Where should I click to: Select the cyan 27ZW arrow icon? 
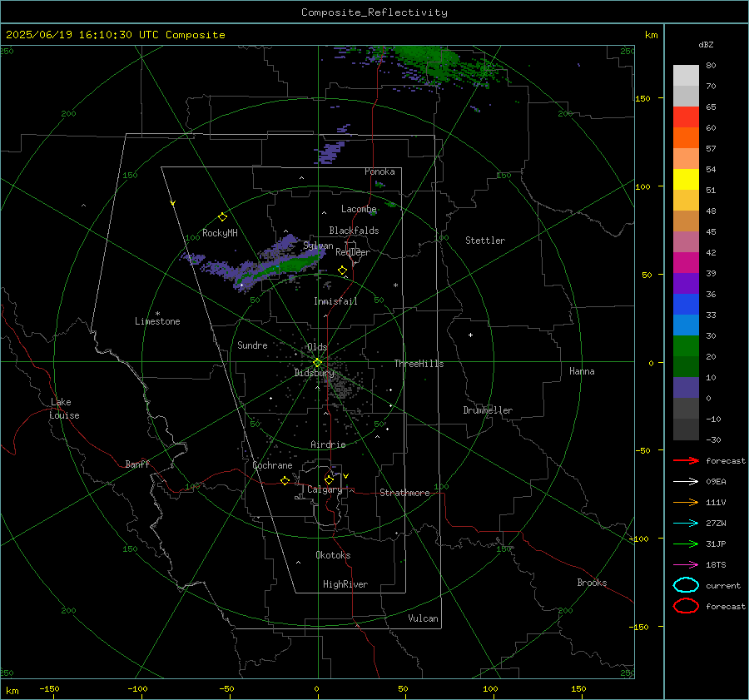click(x=686, y=524)
